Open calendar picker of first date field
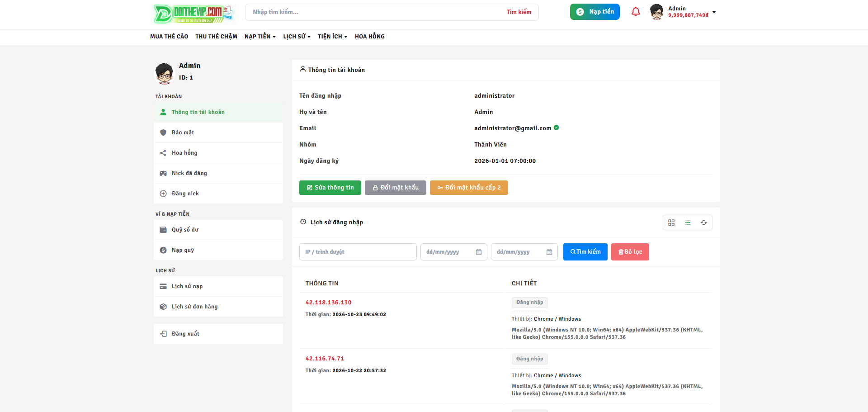Viewport: 868px width, 412px height. 479,252
